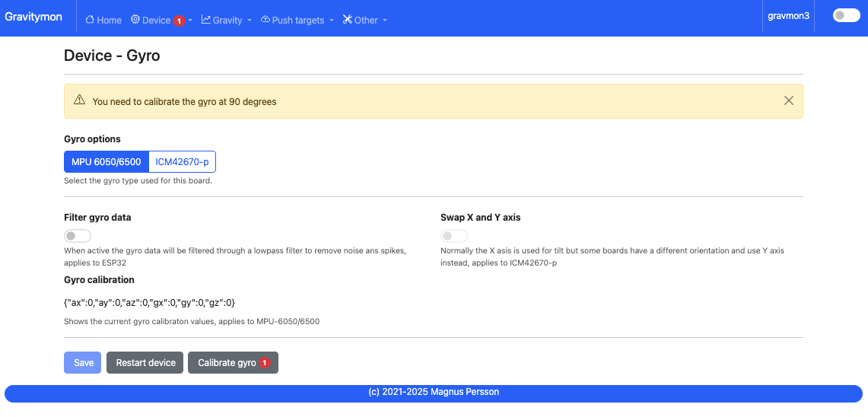Click the warning triangle icon in alert
Screen dimensions: 868x417
(79, 100)
